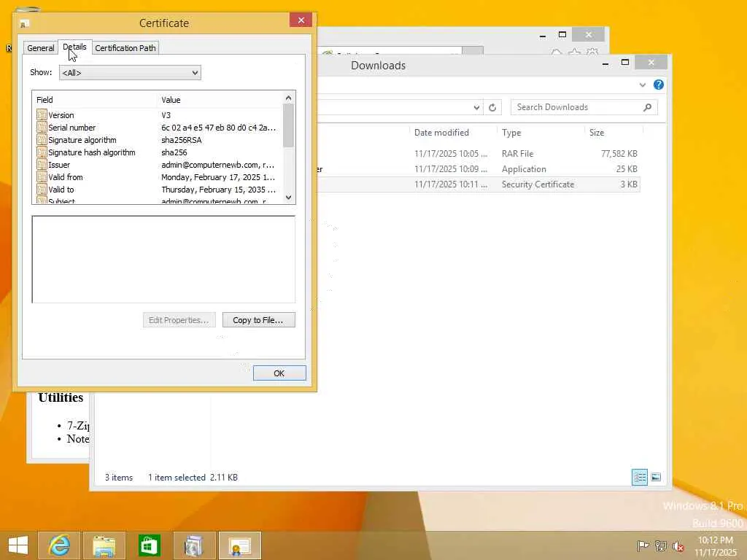
Task: Switch to large icons view in Downloads
Action: click(x=656, y=477)
